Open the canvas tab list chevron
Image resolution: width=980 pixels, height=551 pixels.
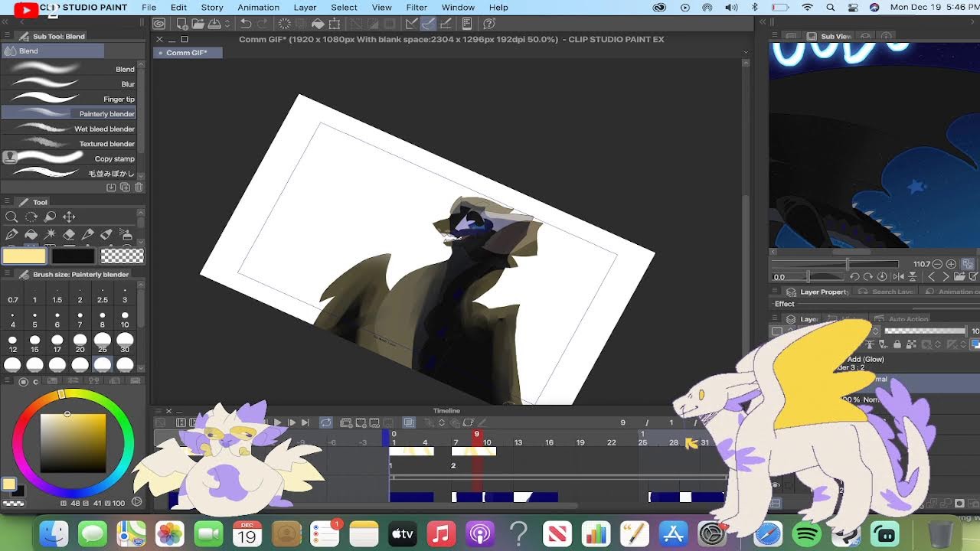click(x=746, y=52)
